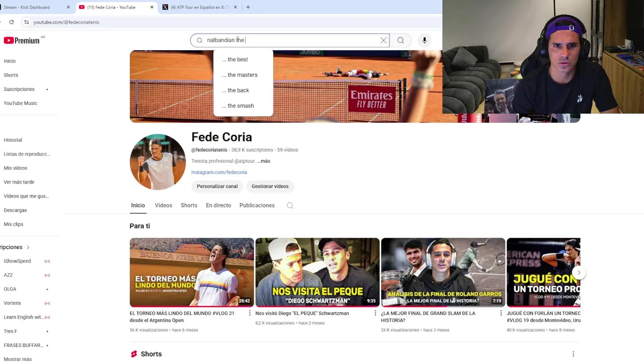644x362 pixels.
Task: Click Personalizar canal button
Action: (x=217, y=186)
